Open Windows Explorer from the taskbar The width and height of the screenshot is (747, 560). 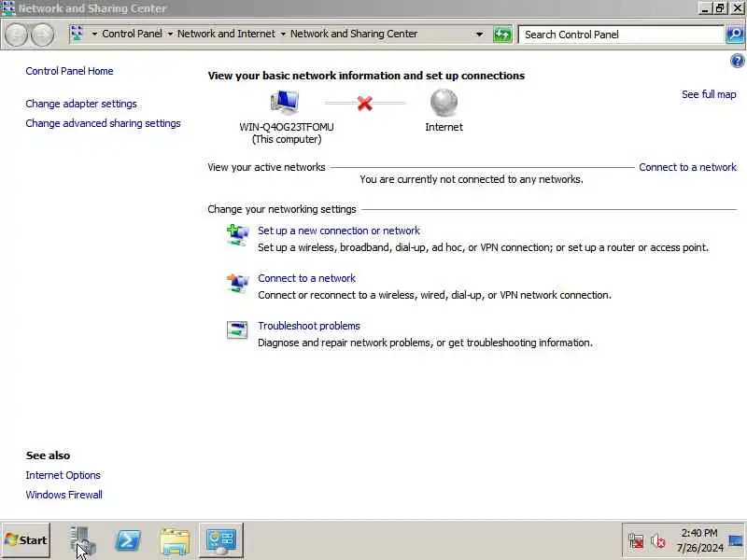tap(175, 541)
